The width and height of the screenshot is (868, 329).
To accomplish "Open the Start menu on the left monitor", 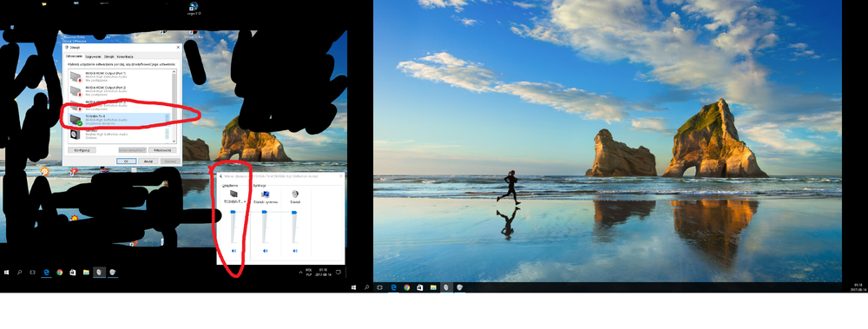I will click(7, 272).
